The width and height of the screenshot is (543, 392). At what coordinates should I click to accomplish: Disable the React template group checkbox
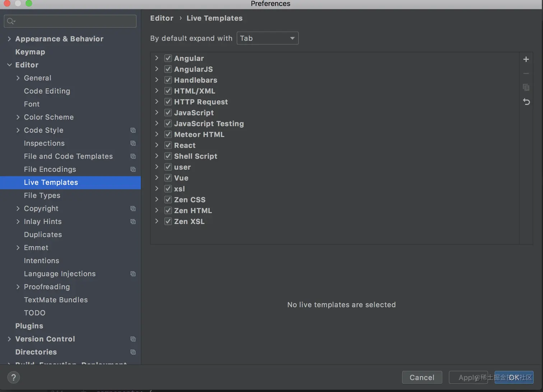point(168,145)
